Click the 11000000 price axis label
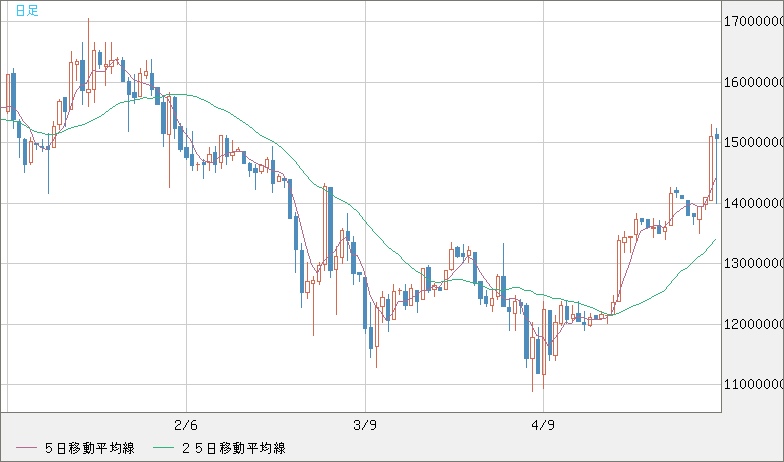Viewport: 784px width, 462px height. (x=754, y=384)
